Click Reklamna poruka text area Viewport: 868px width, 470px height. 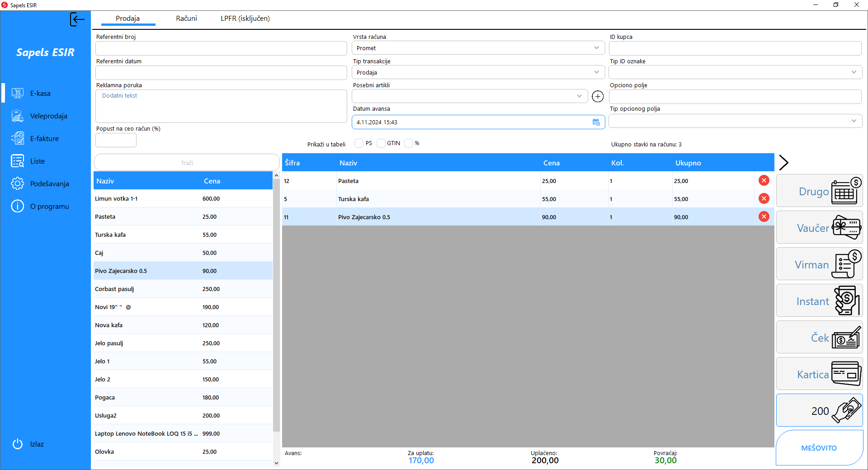(x=221, y=106)
